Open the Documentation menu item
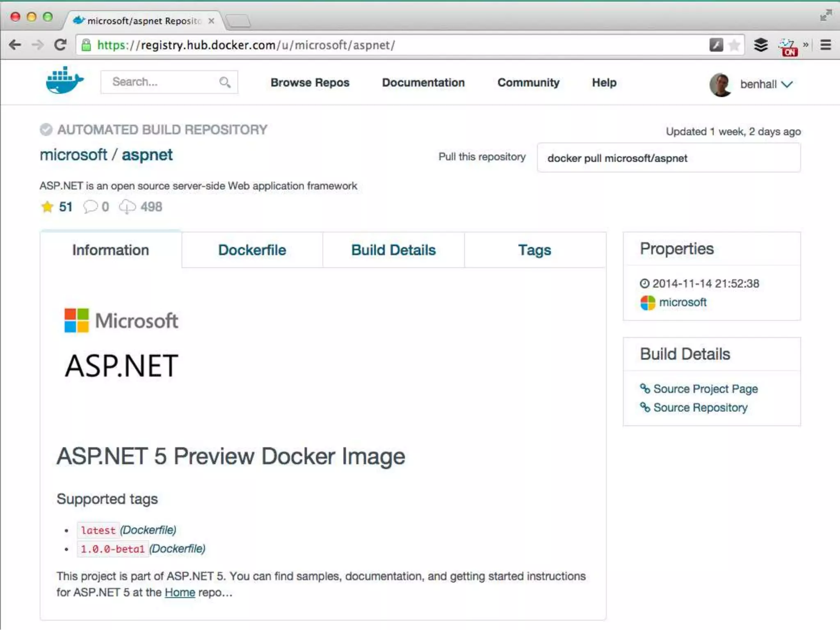Viewport: 840px width, 630px height. [423, 82]
